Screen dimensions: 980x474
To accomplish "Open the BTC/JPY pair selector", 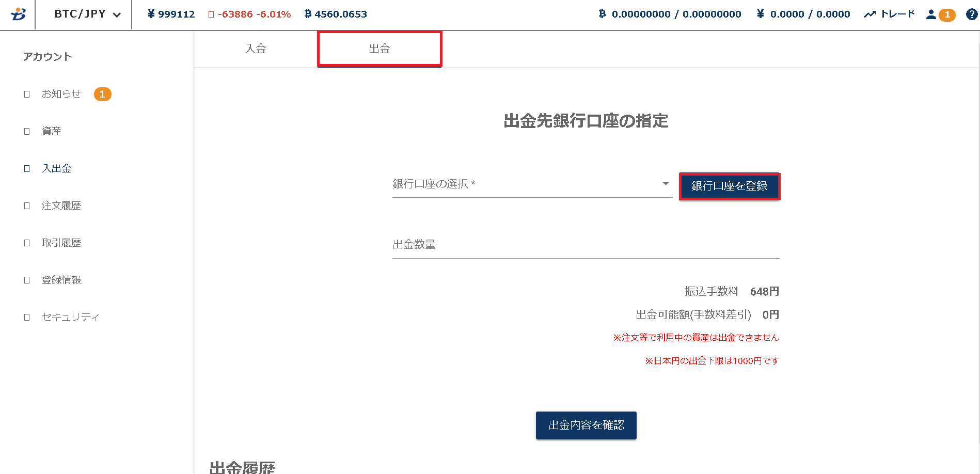I will pos(88,14).
